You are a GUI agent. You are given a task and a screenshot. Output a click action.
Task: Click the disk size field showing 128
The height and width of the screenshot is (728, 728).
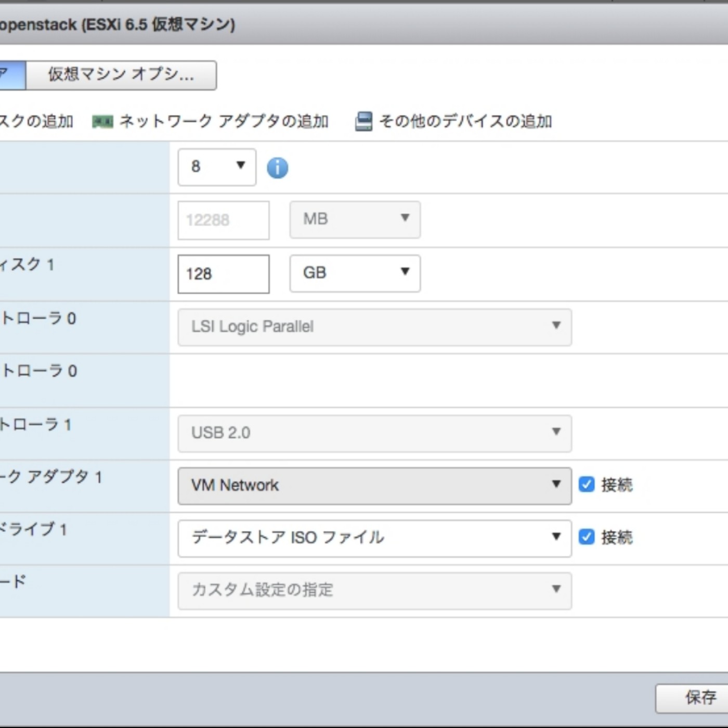coord(223,274)
